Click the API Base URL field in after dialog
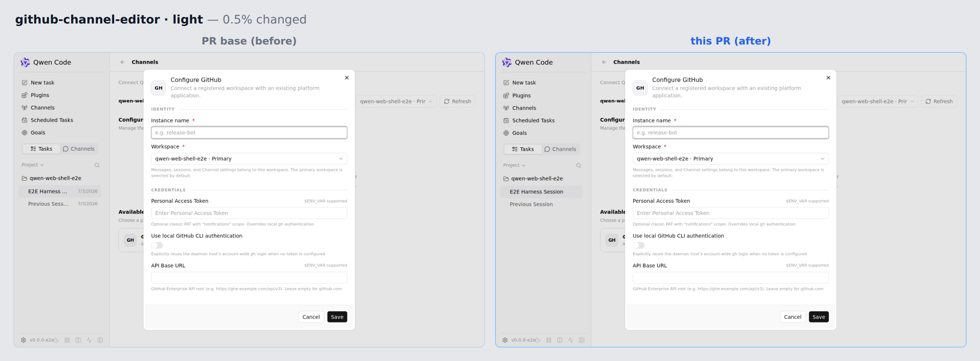The width and height of the screenshot is (980, 361). click(x=731, y=278)
